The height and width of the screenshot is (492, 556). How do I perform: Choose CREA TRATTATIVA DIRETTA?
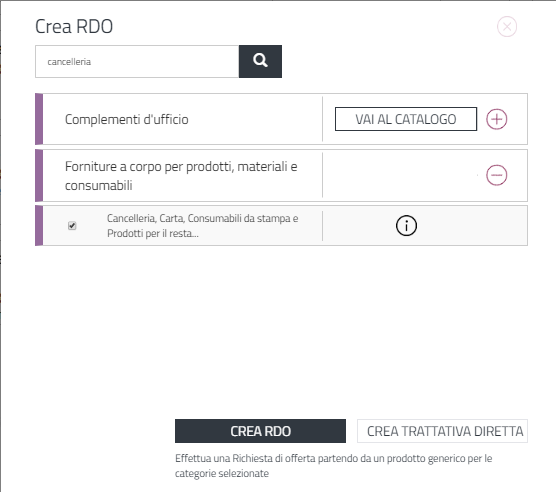pyautogui.click(x=442, y=431)
